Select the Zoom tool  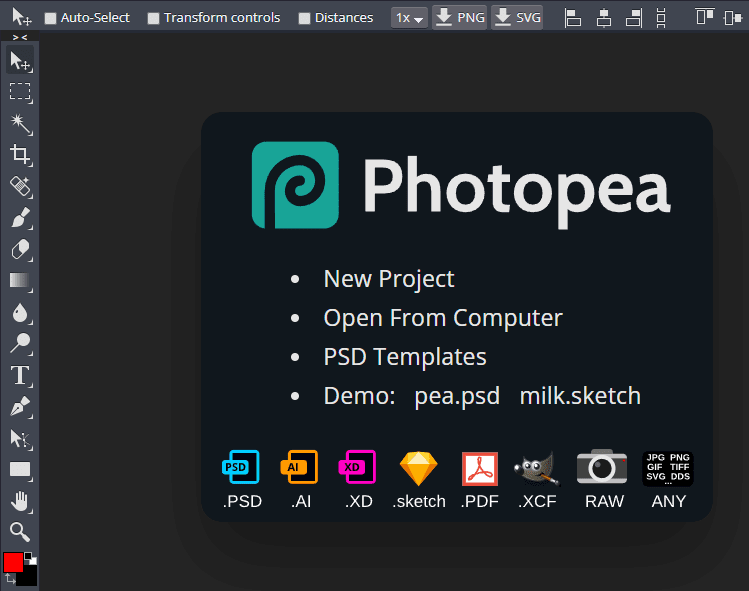pyautogui.click(x=20, y=532)
